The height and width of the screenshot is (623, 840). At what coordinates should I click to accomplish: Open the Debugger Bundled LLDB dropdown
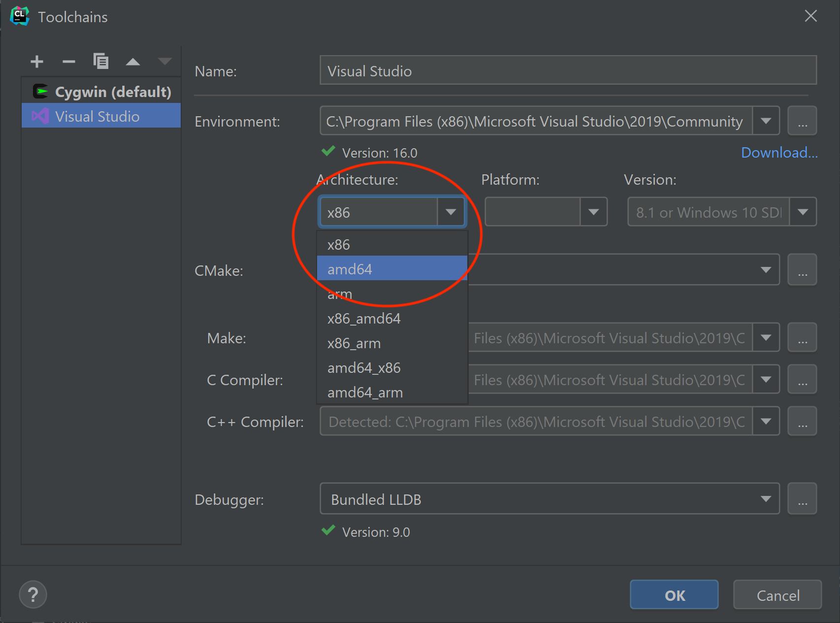(549, 499)
